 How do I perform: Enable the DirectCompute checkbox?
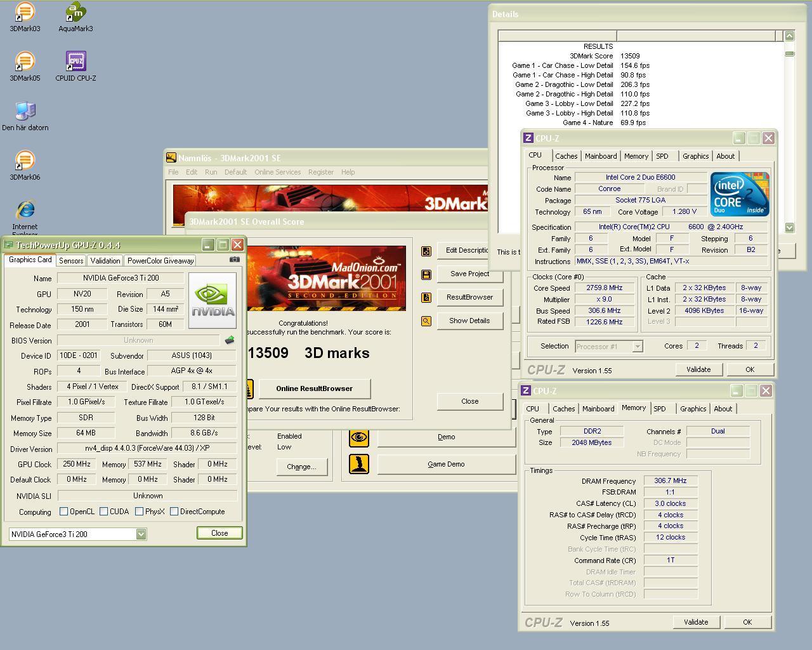(x=174, y=512)
